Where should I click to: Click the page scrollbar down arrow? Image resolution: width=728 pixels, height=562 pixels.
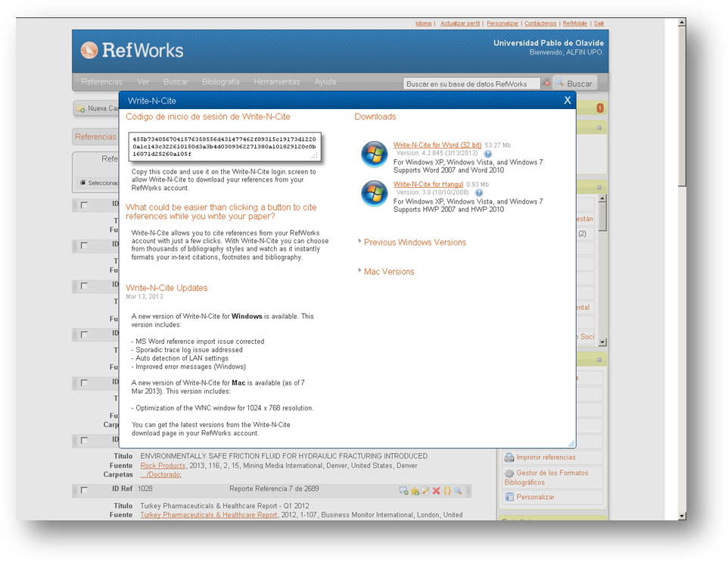[682, 516]
